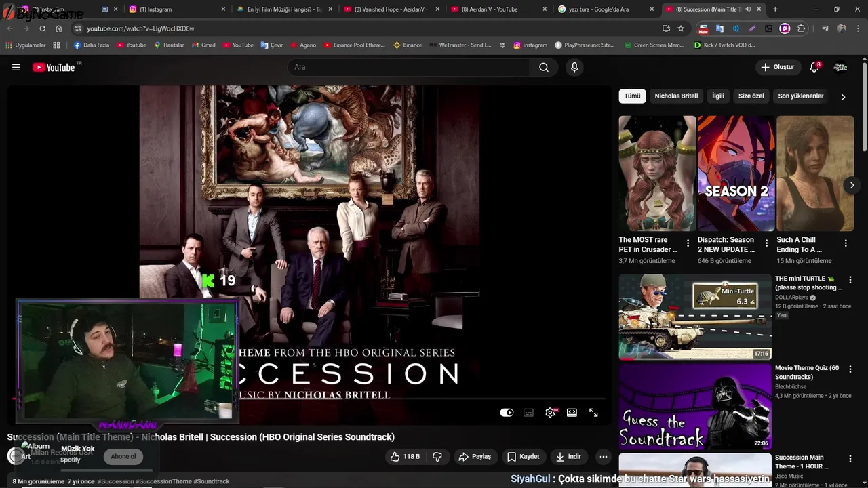Image resolution: width=868 pixels, height=488 pixels.
Task: Show more filter chips with the arrow
Action: (843, 96)
